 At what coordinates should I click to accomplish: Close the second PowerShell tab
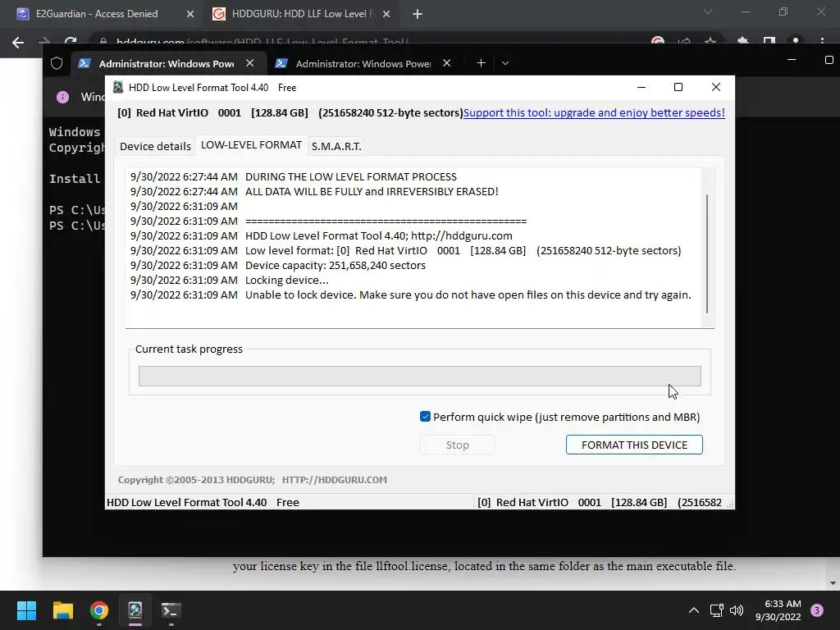[447, 63]
